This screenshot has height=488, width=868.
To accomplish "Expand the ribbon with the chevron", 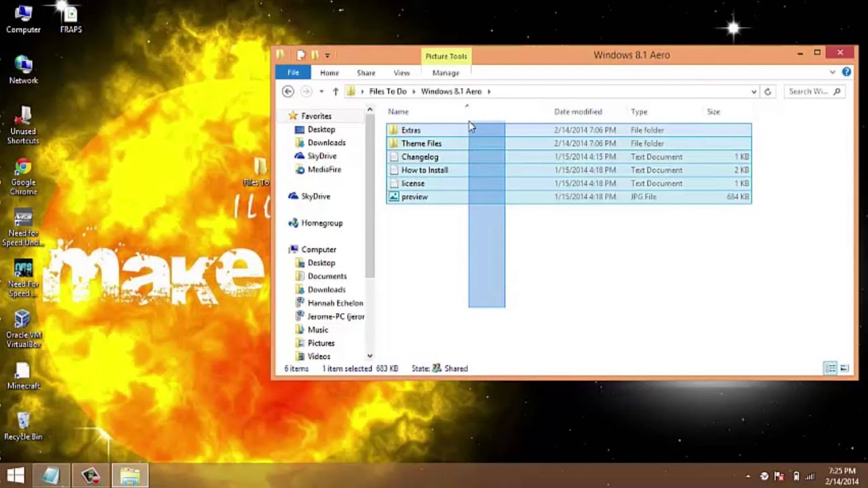I will point(832,72).
